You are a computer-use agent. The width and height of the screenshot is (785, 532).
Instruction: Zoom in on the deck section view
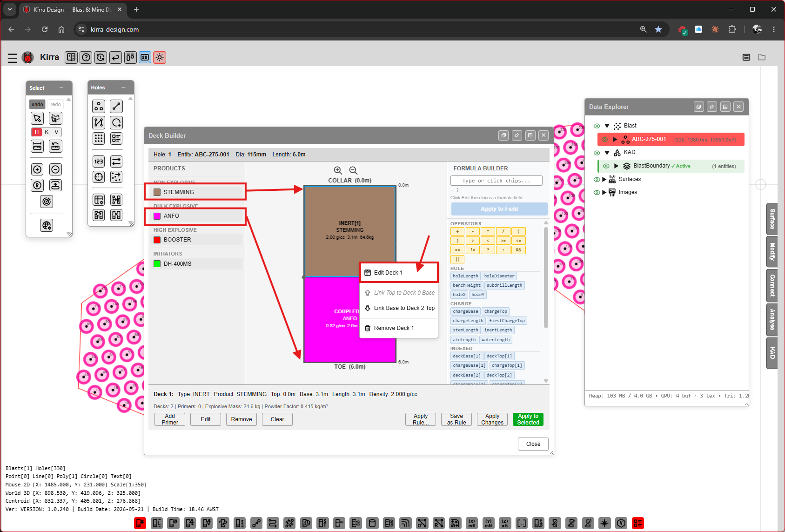tap(338, 170)
